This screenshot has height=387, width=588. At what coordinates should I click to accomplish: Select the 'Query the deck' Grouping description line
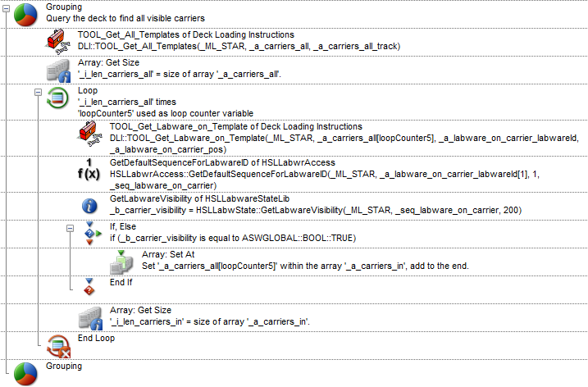point(125,18)
